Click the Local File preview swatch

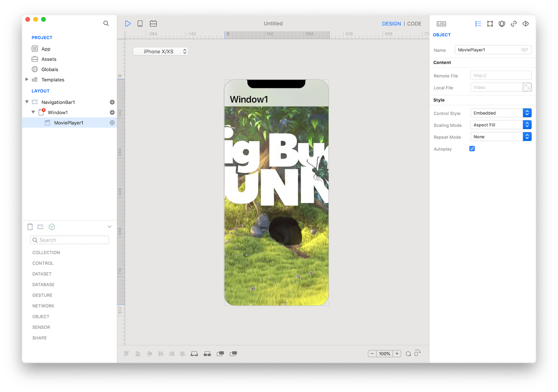click(x=527, y=87)
